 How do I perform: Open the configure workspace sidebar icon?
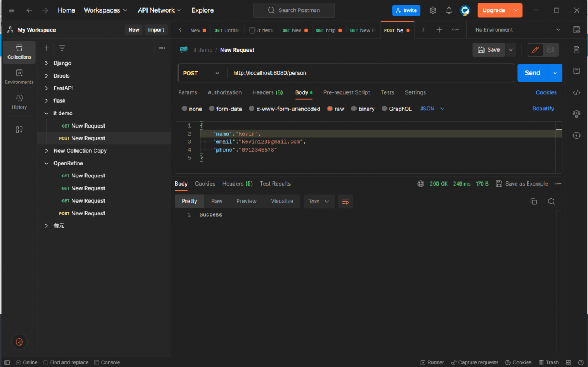tap(19, 129)
